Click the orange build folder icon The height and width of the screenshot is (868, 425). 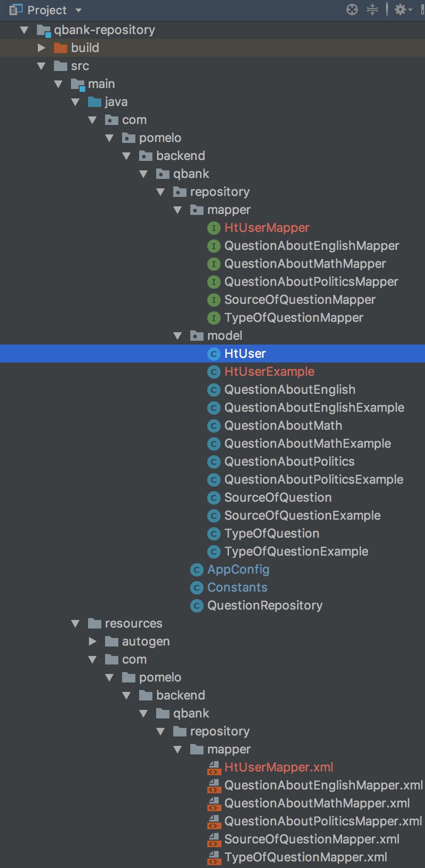point(61,48)
